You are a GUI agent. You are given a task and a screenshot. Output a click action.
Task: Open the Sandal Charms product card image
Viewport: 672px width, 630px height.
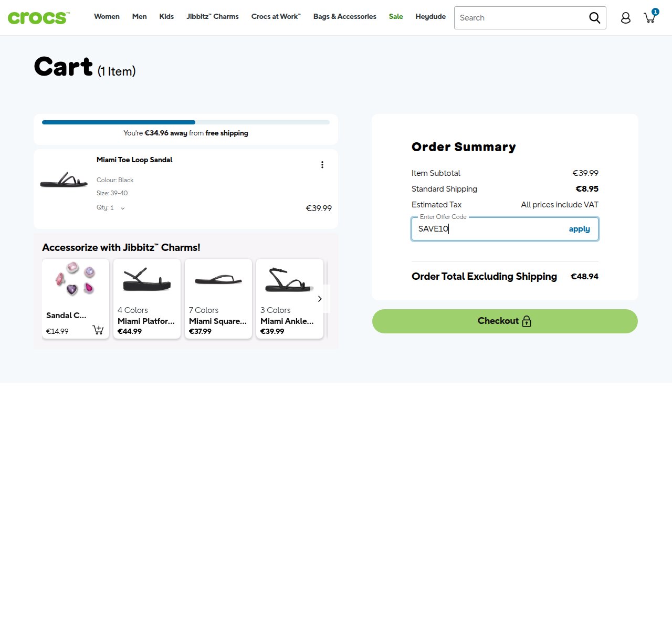[76, 278]
